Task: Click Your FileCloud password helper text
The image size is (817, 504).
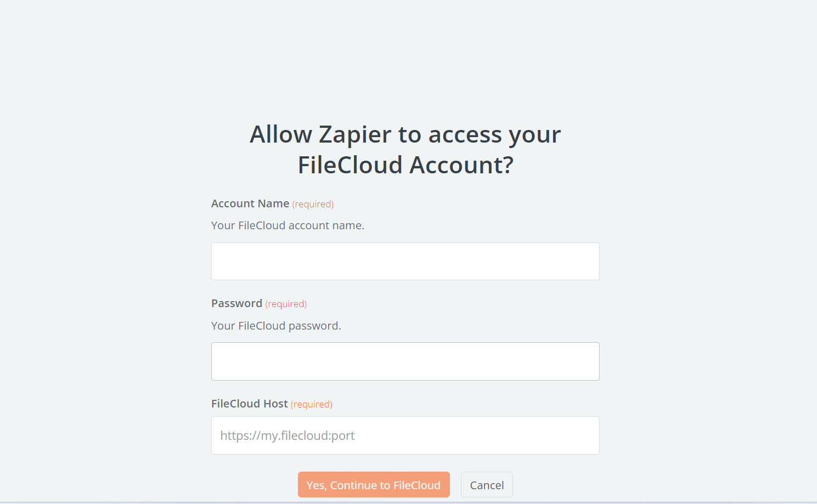Action: pyautogui.click(x=276, y=325)
